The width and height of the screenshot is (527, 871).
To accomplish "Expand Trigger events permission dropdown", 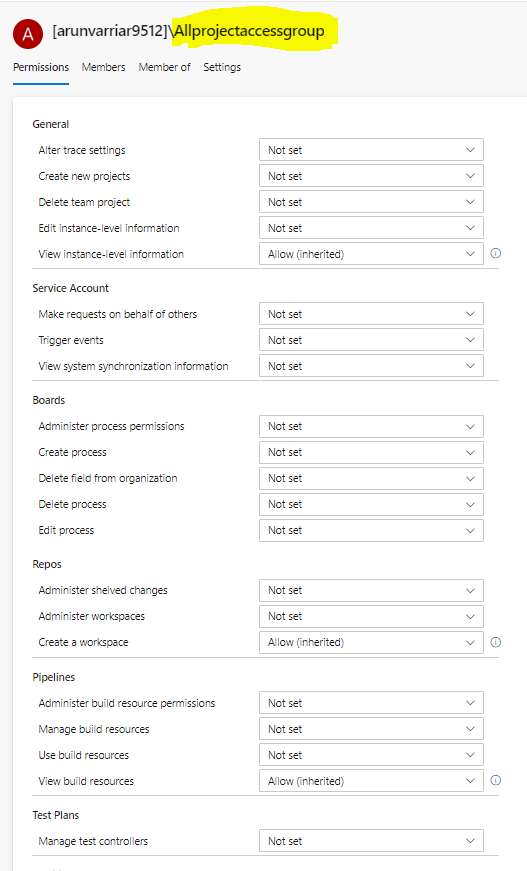I will 372,340.
